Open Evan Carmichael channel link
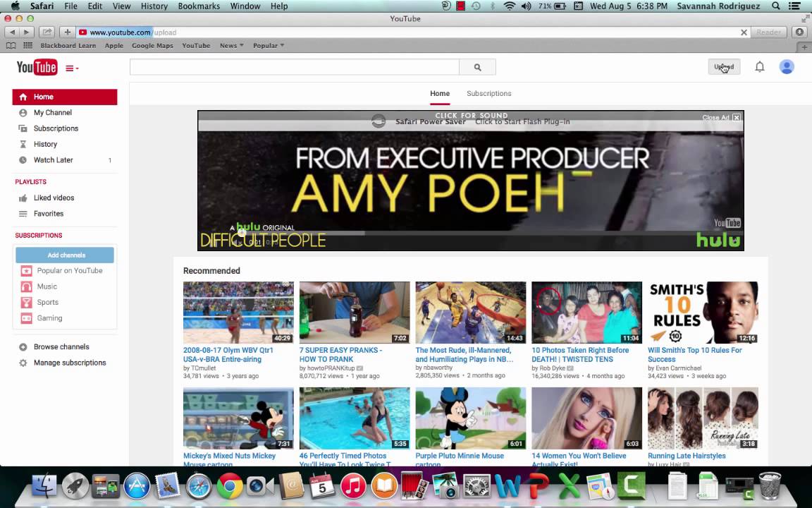 [x=678, y=368]
